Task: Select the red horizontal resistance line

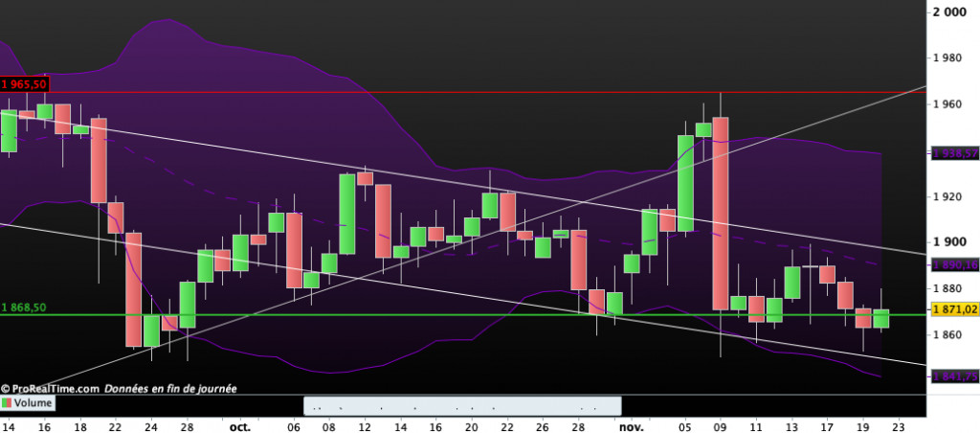Action: [479, 92]
